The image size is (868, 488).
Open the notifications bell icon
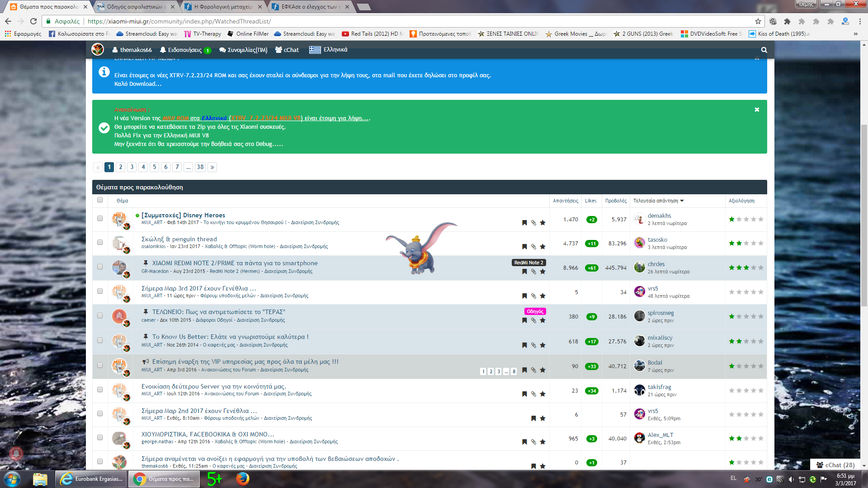163,50
